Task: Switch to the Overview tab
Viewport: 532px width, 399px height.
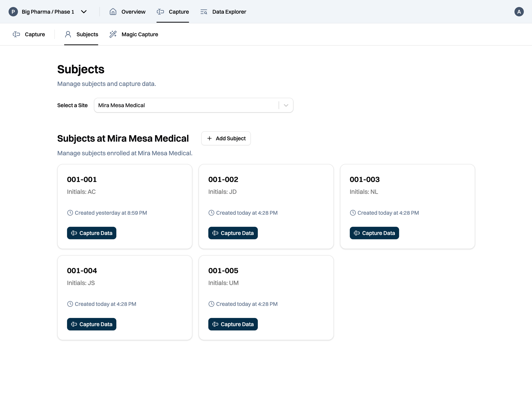Action: pos(133,11)
